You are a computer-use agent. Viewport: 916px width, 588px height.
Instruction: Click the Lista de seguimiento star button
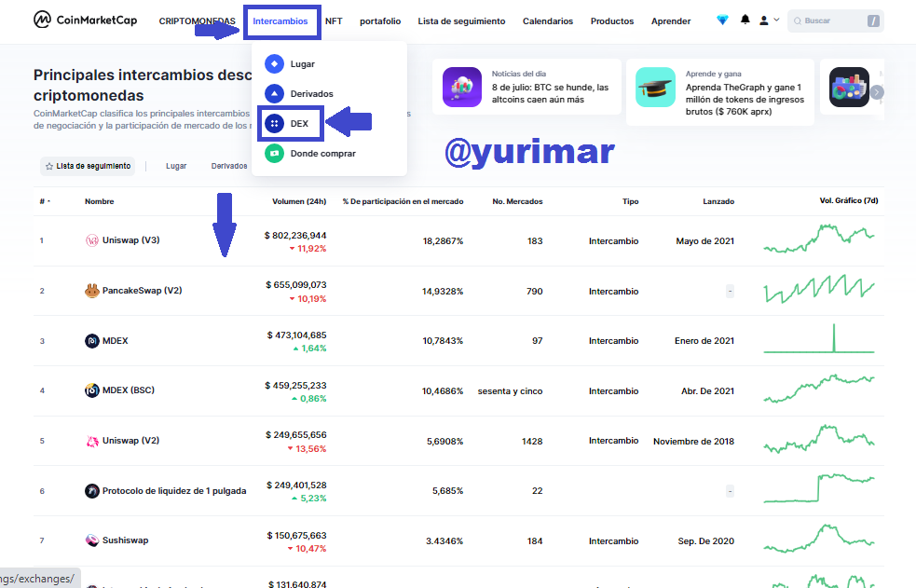[x=88, y=166]
